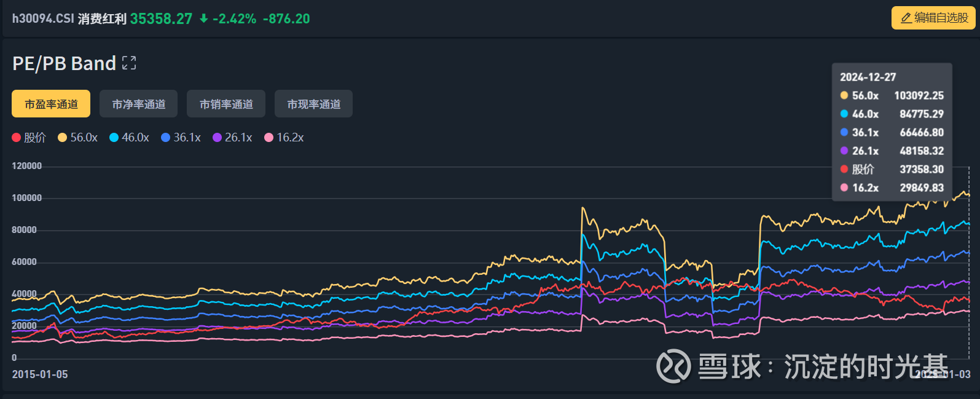Open the 市现率通道 tab

pos(313,104)
